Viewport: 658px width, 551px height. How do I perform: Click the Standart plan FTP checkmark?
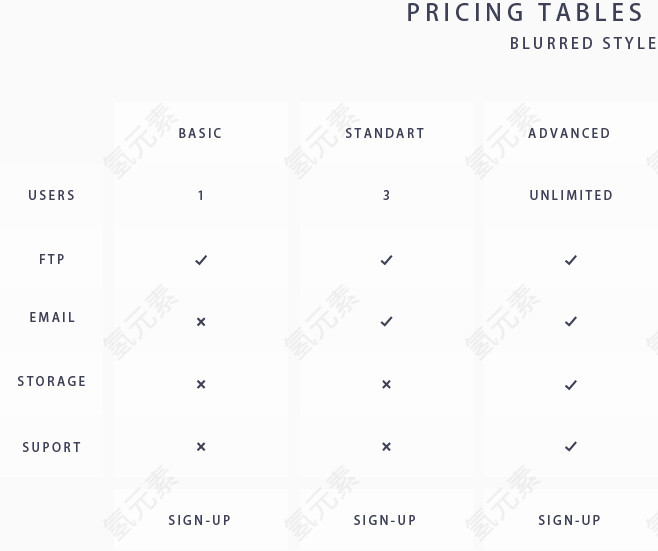pyautogui.click(x=386, y=260)
